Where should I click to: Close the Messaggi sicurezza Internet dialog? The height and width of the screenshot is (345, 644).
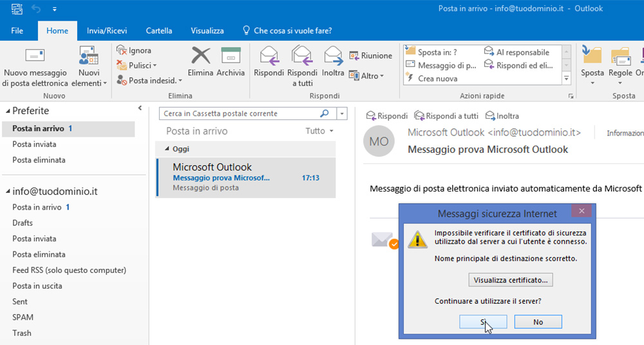tap(582, 211)
